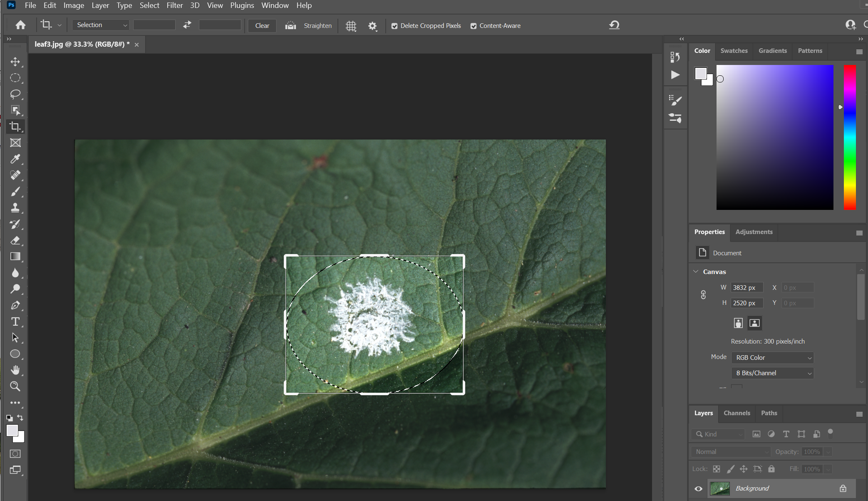
Task: Click the Clear button
Action: point(262,25)
